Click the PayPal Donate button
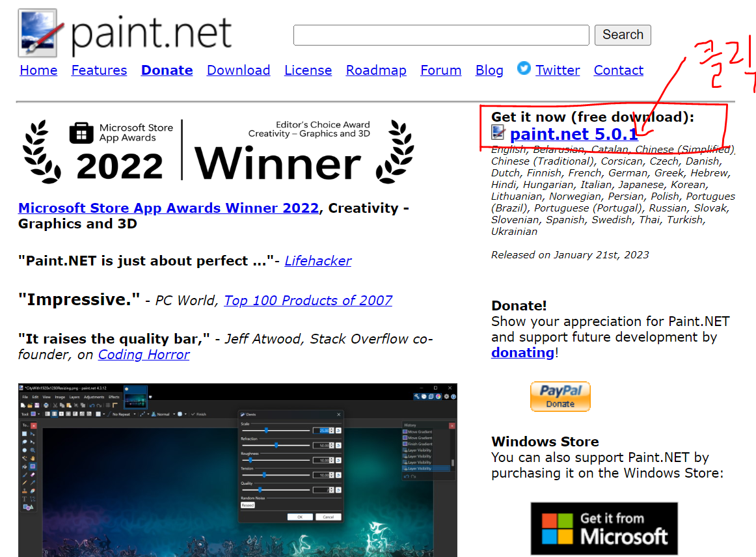The width and height of the screenshot is (756, 557). coord(560,396)
